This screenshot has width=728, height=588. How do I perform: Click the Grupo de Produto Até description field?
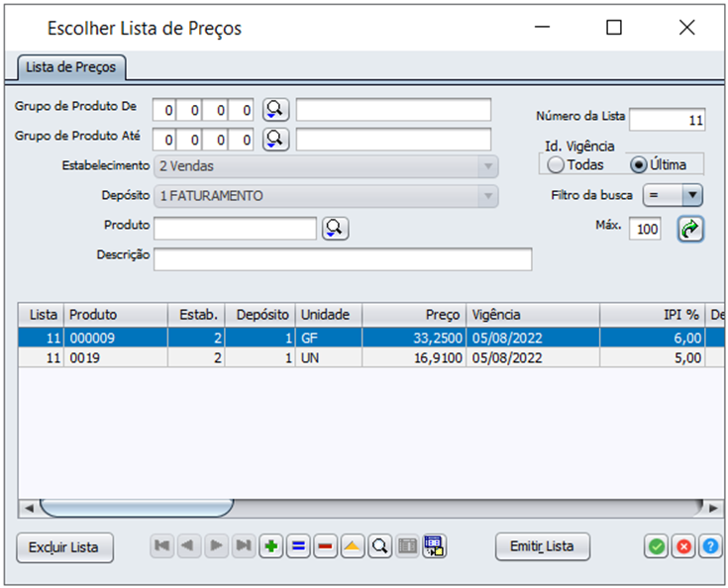click(x=393, y=140)
